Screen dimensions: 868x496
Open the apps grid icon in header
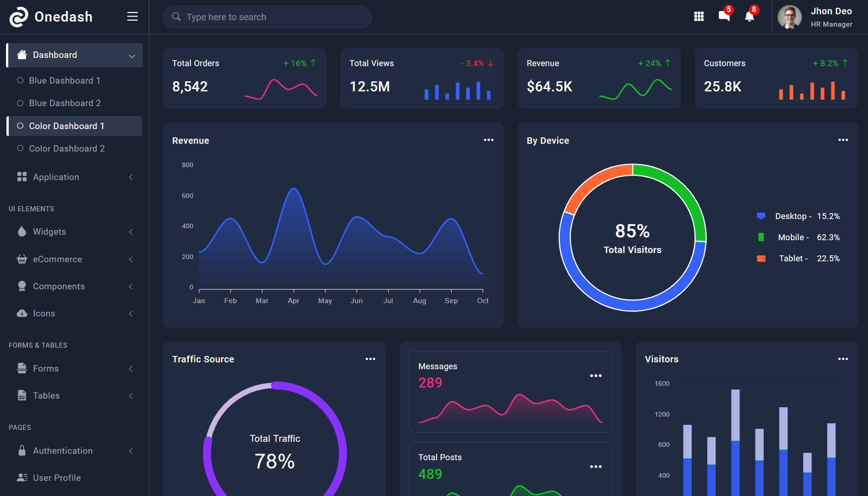coord(699,17)
